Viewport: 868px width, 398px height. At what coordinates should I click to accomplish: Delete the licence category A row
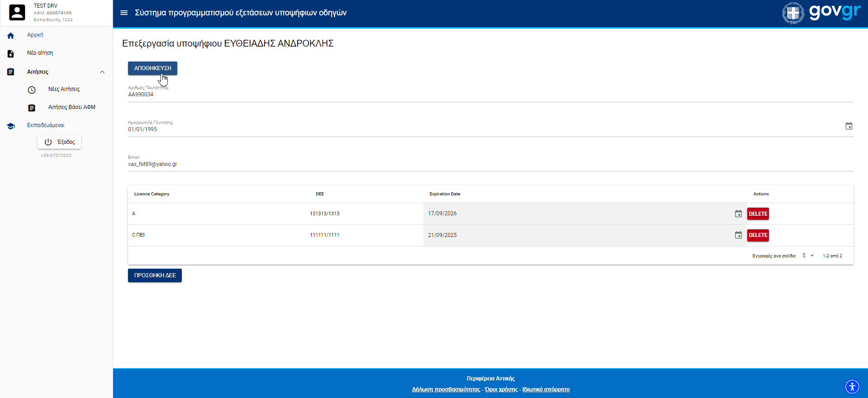(758, 214)
